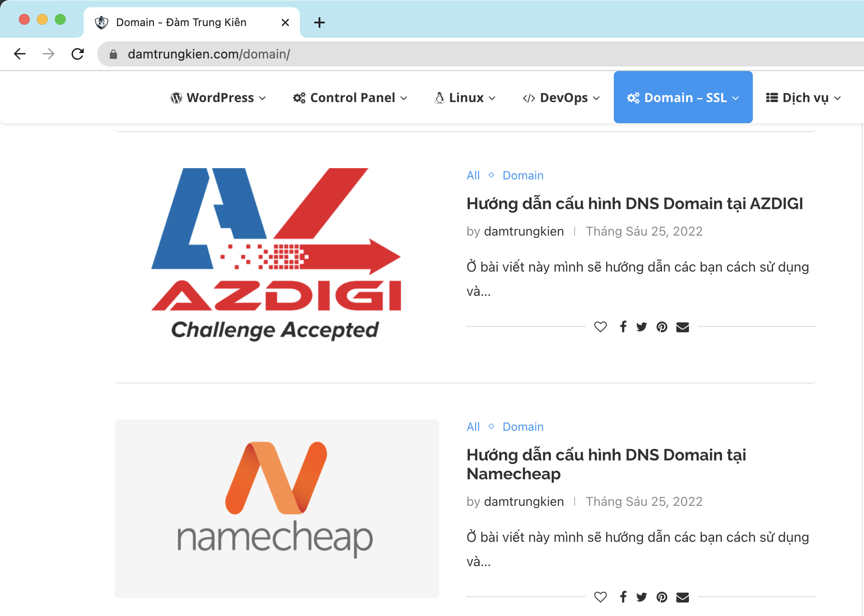The width and height of the screenshot is (864, 616).
Task: Click the browser forward arrow
Action: click(x=49, y=54)
